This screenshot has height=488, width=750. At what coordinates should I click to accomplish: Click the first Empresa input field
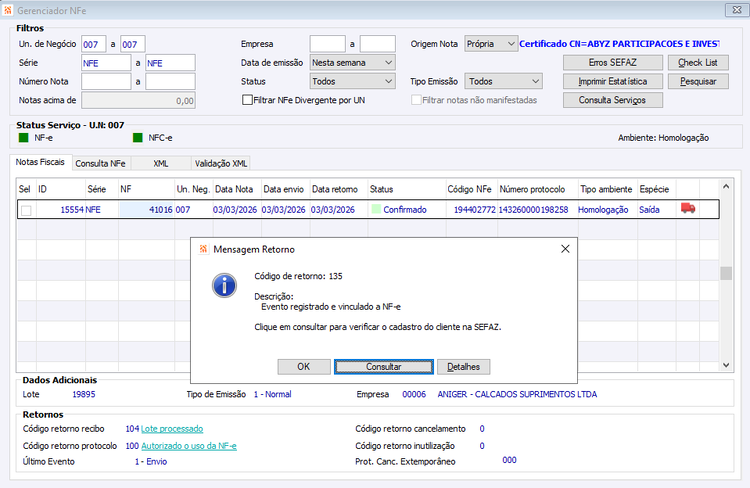pyautogui.click(x=328, y=44)
